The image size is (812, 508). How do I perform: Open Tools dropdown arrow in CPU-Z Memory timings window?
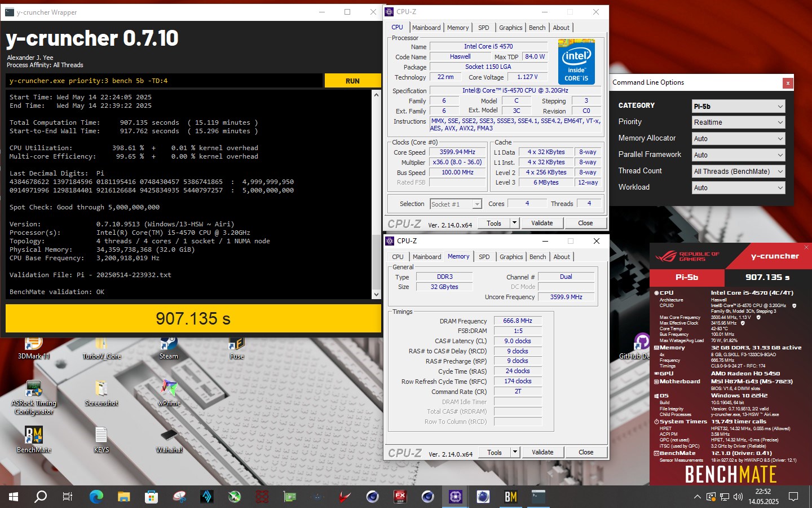[x=515, y=452]
